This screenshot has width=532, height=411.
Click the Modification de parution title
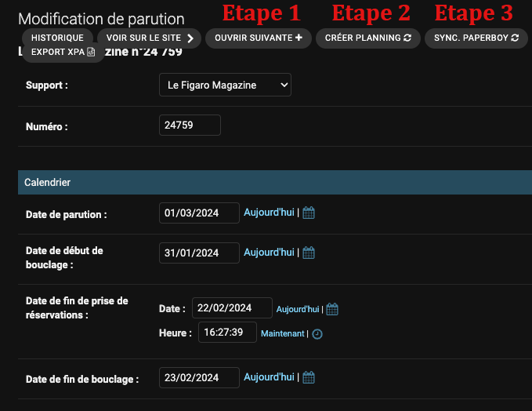click(101, 19)
